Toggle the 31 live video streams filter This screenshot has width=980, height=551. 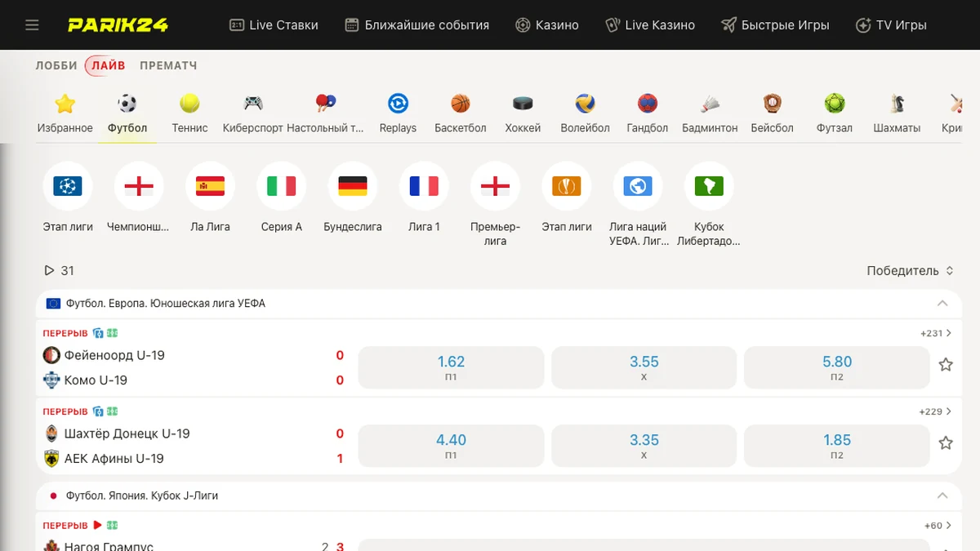point(58,270)
